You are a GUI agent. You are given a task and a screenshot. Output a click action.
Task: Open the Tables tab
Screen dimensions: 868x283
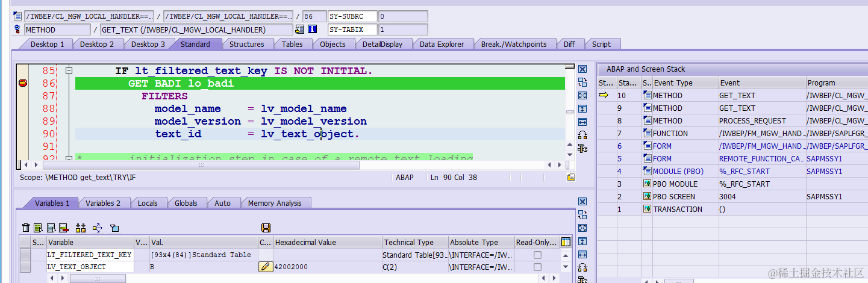[292, 44]
